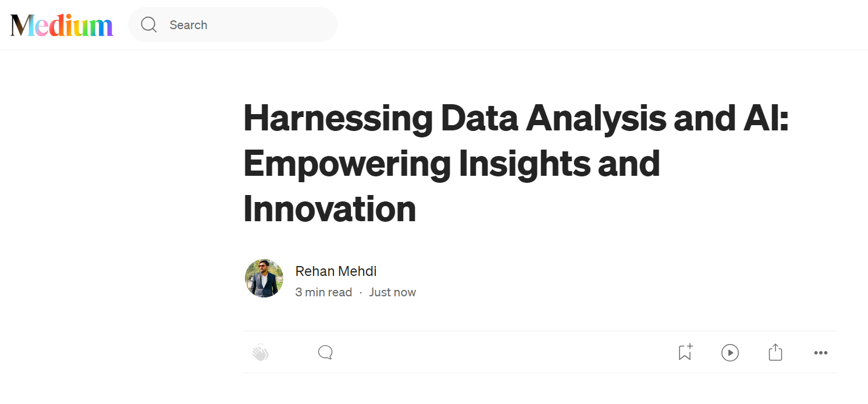868x404 pixels.
Task: Save the story with the bookmark icon
Action: click(x=685, y=352)
